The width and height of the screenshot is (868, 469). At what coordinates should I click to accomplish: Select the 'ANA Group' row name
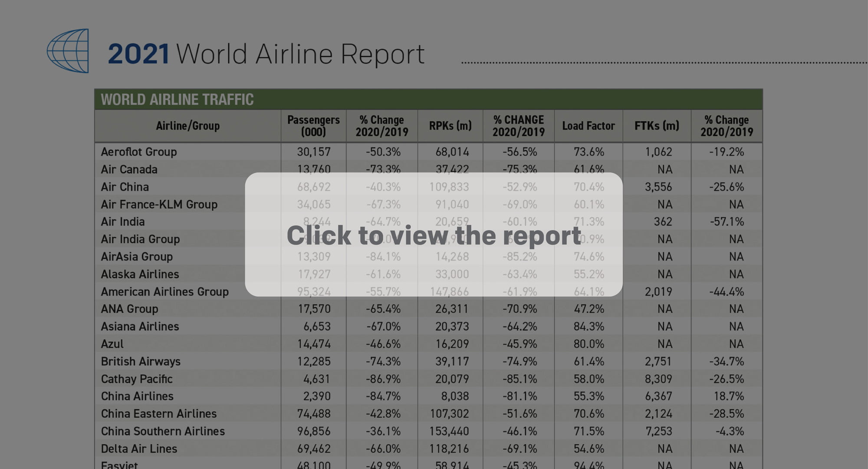129,309
